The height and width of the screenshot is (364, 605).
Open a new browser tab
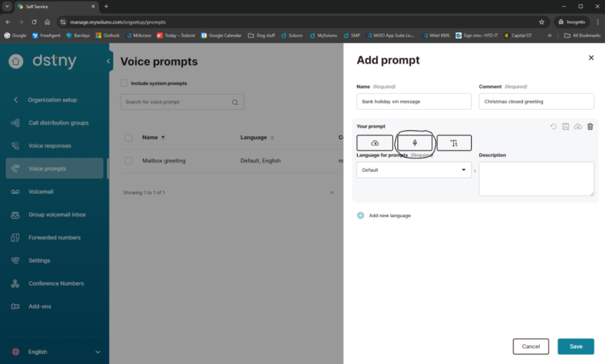pos(106,6)
